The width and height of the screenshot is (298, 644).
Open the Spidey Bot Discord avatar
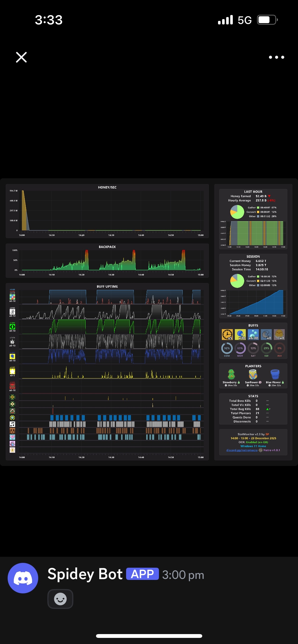23,578
